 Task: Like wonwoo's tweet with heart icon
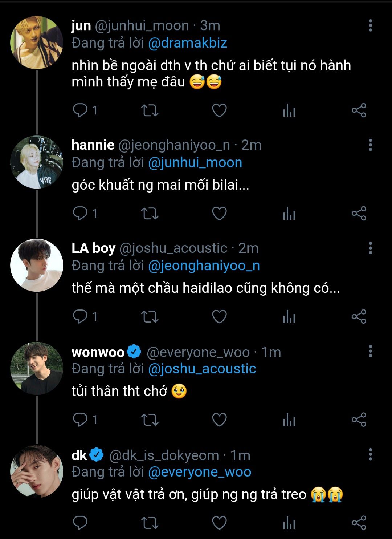pyautogui.click(x=219, y=420)
